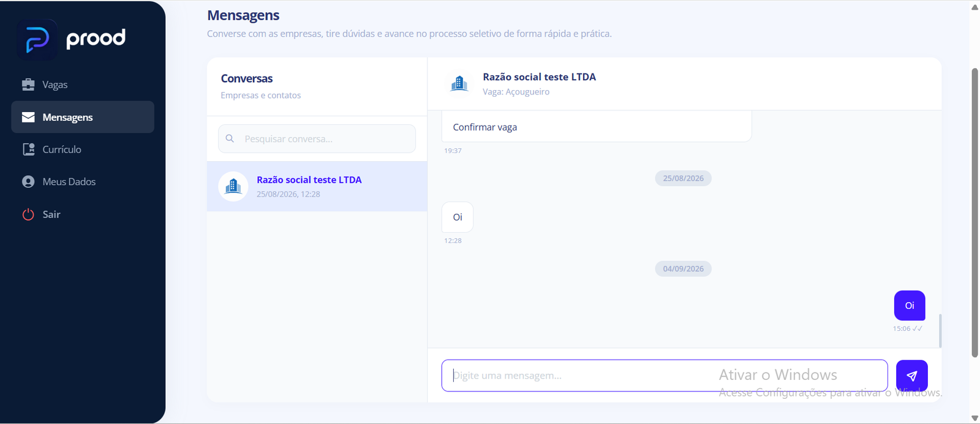Click the page scroll down arrow
The width and height of the screenshot is (980, 424).
(x=974, y=418)
